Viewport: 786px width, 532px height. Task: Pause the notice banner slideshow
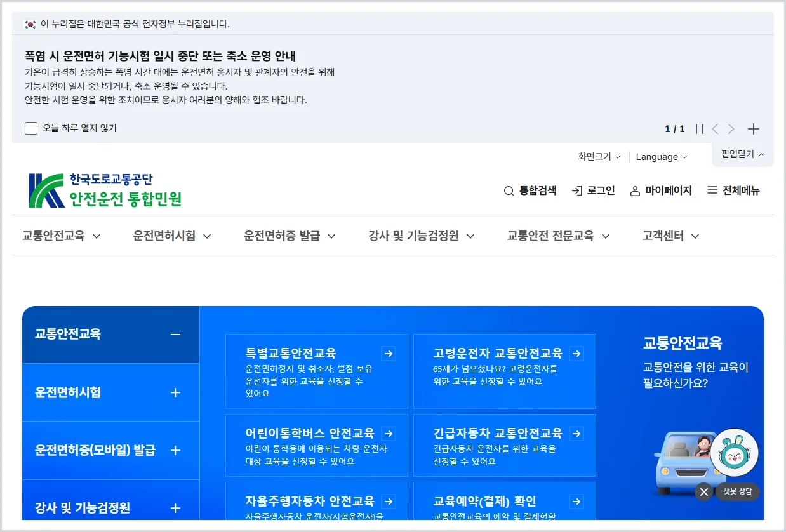pos(700,129)
